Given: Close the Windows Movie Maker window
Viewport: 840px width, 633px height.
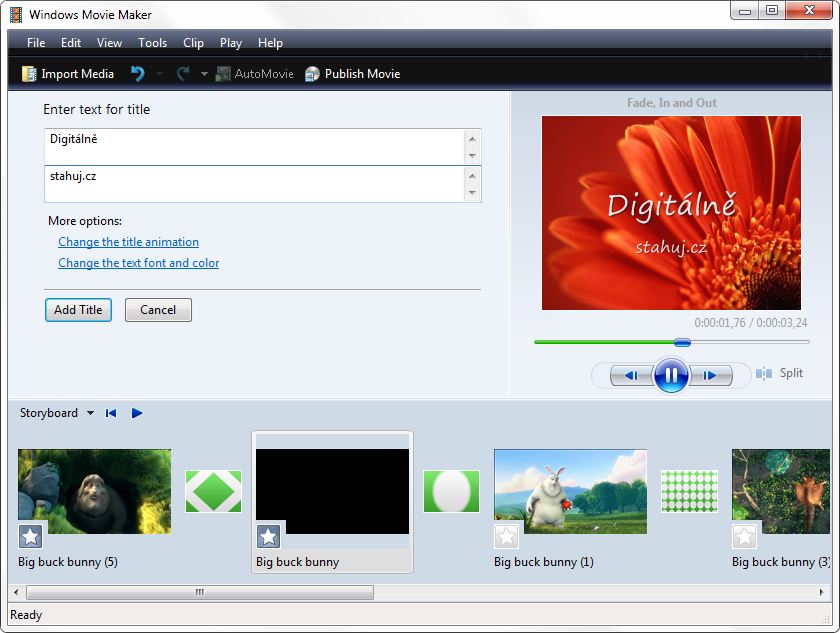Looking at the screenshot, I should coord(809,11).
